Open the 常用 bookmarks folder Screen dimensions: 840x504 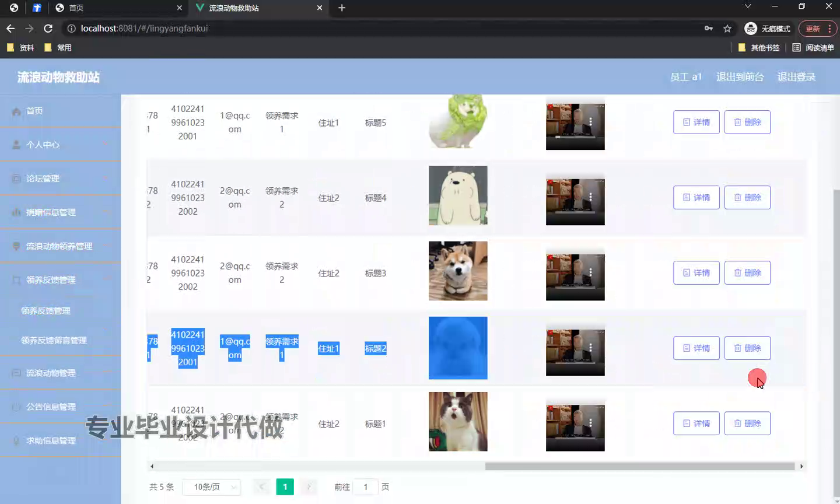[58, 47]
